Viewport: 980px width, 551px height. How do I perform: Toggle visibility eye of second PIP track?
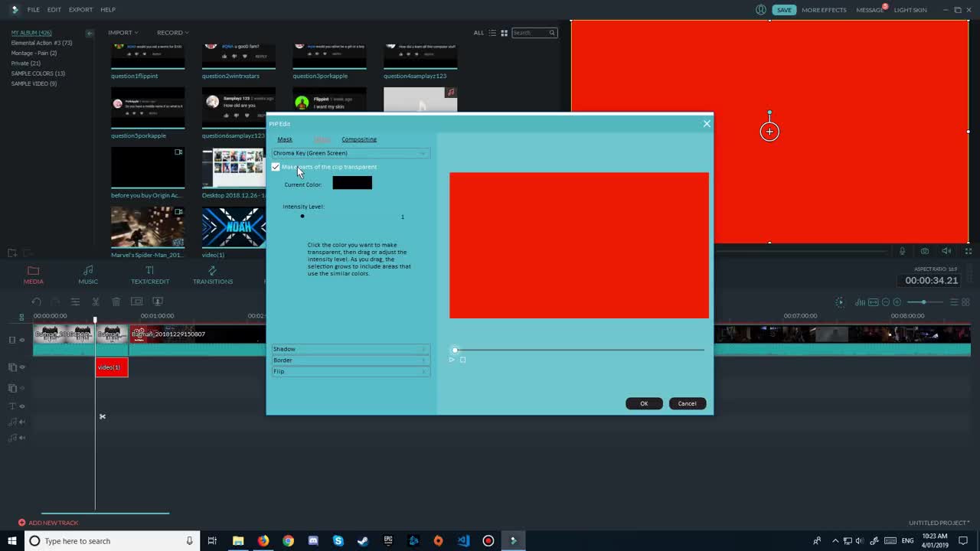click(22, 389)
